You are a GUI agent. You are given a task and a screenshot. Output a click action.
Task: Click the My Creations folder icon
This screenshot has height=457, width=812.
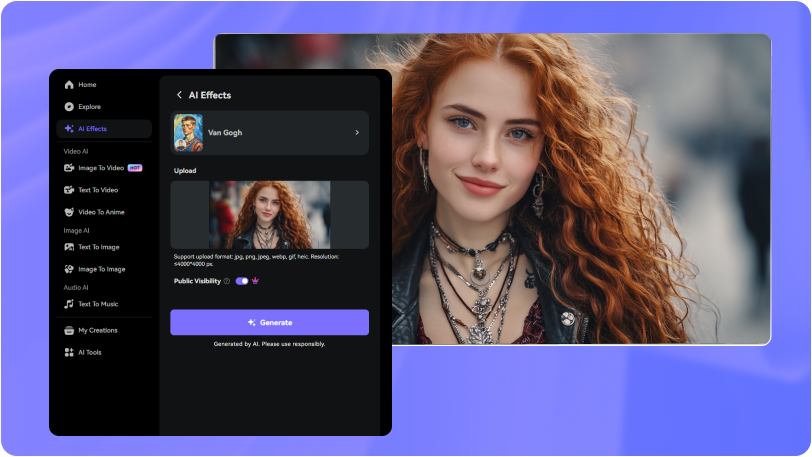click(69, 331)
